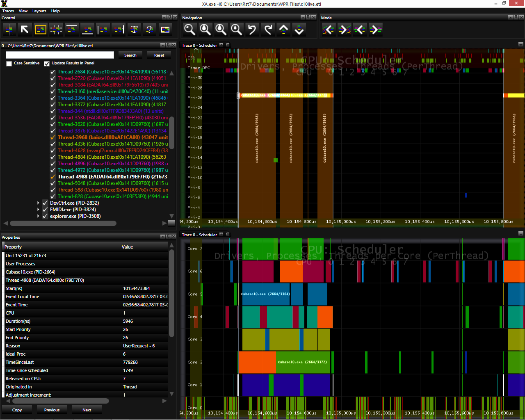Viewport: 525px width, 420px height.
Task: Click the bottom-line alignment icon in Control
Action: click(x=87, y=30)
